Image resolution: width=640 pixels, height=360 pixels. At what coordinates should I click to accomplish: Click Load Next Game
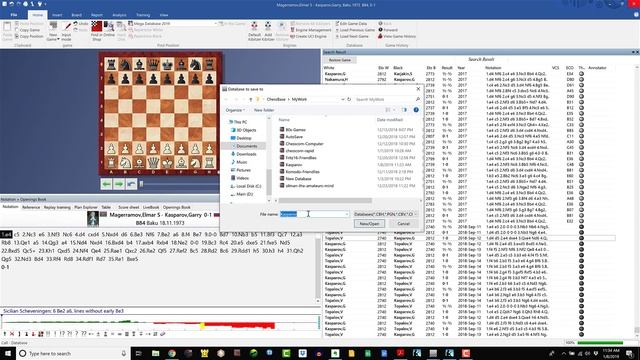352,36
